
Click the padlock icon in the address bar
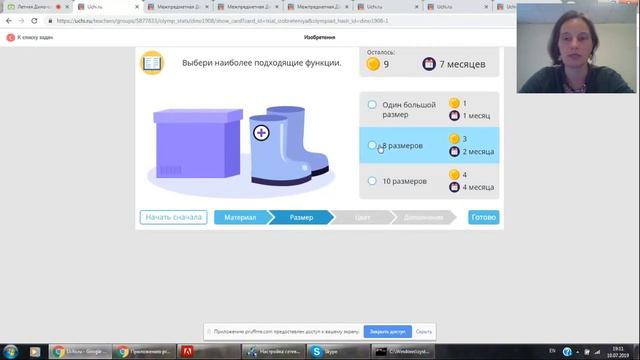point(50,20)
